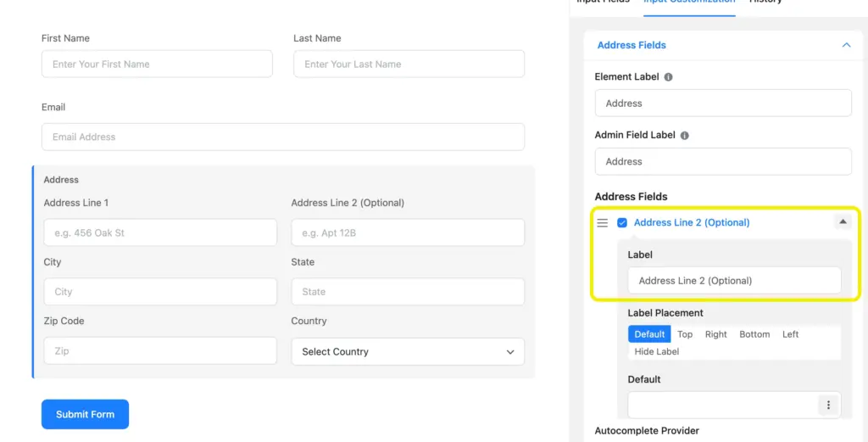Click the Address Line 2 (Optional) link title

(x=692, y=222)
